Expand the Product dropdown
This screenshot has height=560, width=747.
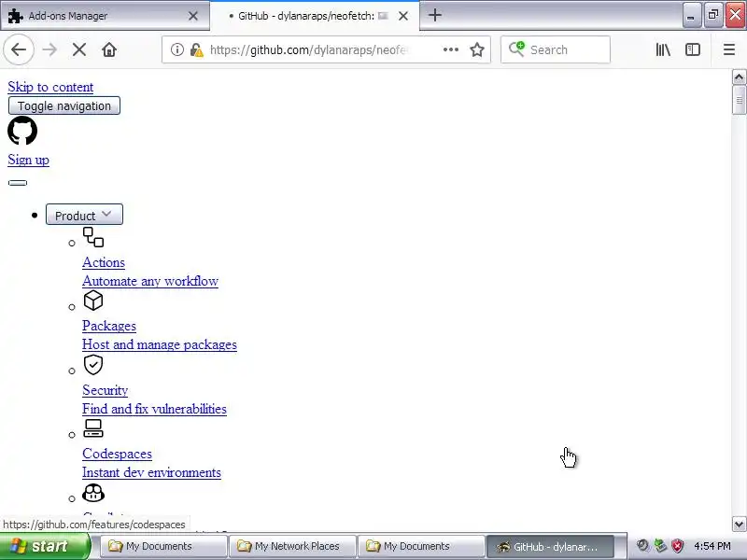84,215
